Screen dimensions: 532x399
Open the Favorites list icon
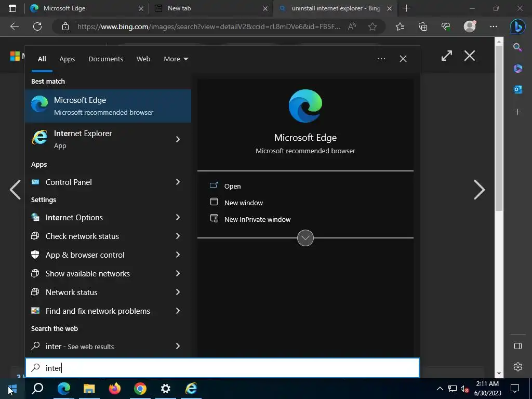pyautogui.click(x=400, y=26)
